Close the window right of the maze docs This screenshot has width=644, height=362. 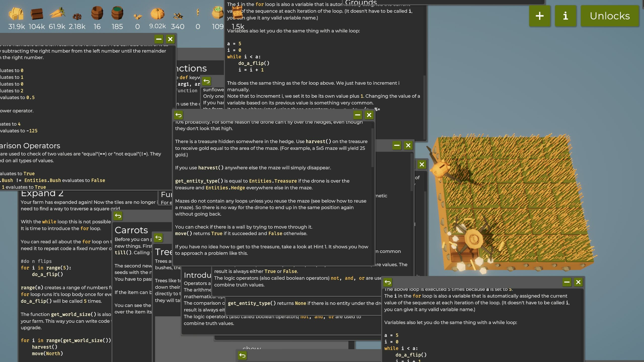tap(408, 145)
